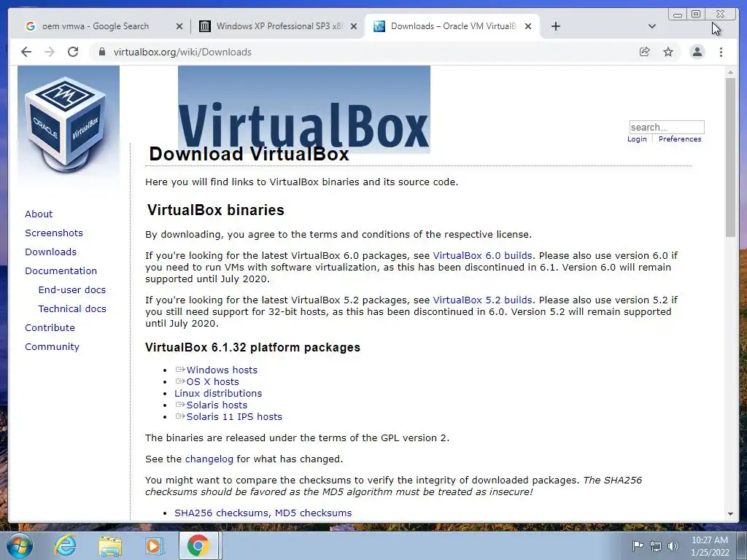Focus the site search box
This screenshot has width=747, height=560.
pyautogui.click(x=667, y=127)
